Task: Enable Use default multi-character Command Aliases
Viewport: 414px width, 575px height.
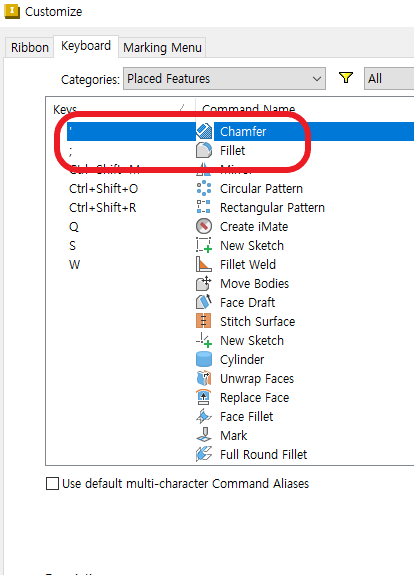Action: (52, 483)
